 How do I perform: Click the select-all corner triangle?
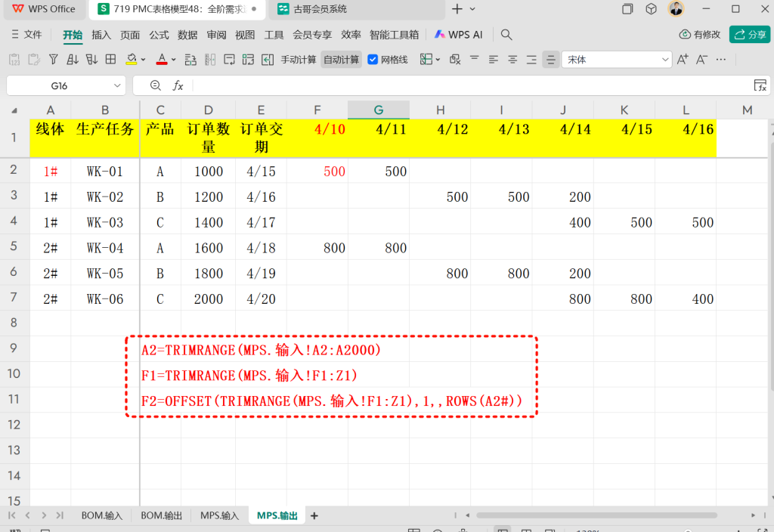(14, 110)
